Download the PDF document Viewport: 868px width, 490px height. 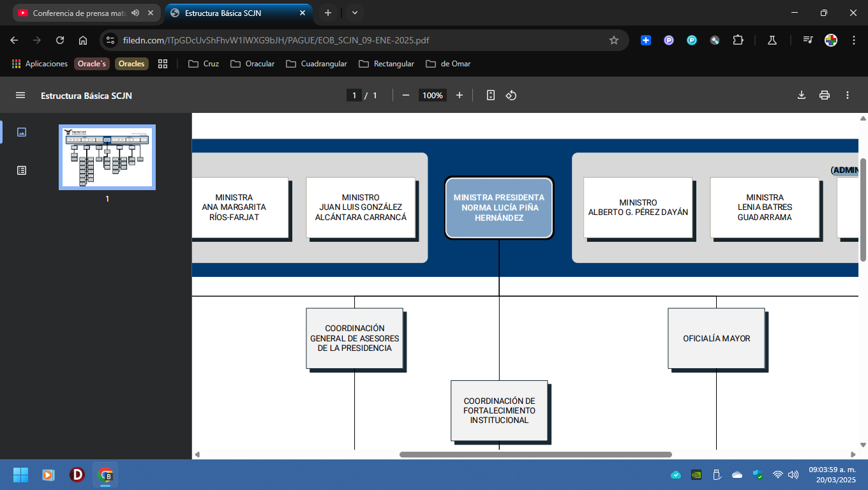click(x=802, y=95)
